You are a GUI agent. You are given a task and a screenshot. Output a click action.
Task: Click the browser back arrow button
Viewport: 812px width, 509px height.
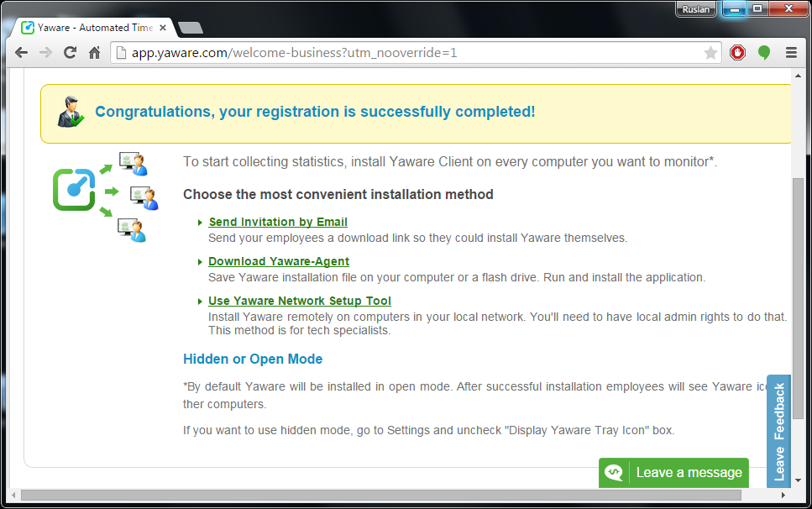[21, 53]
